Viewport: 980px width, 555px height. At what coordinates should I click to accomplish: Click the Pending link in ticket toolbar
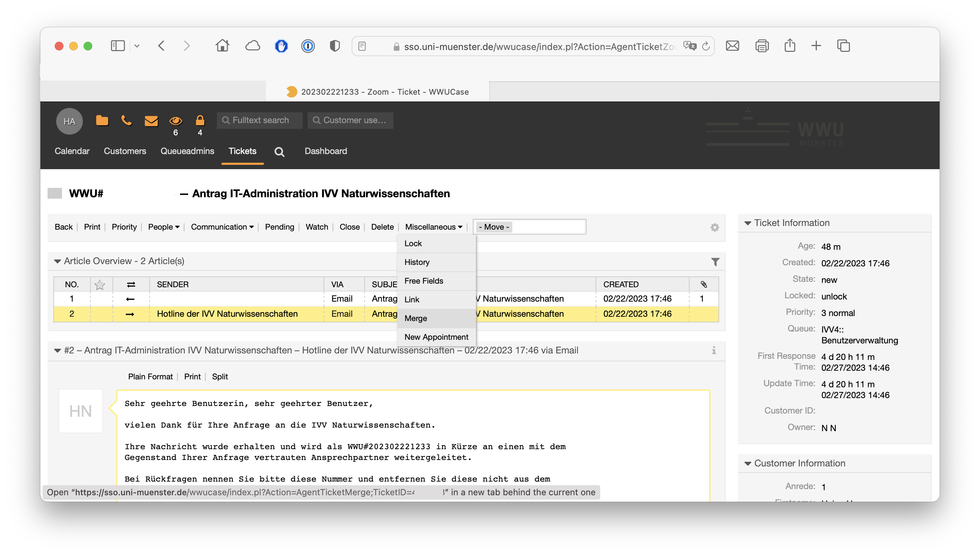click(279, 227)
